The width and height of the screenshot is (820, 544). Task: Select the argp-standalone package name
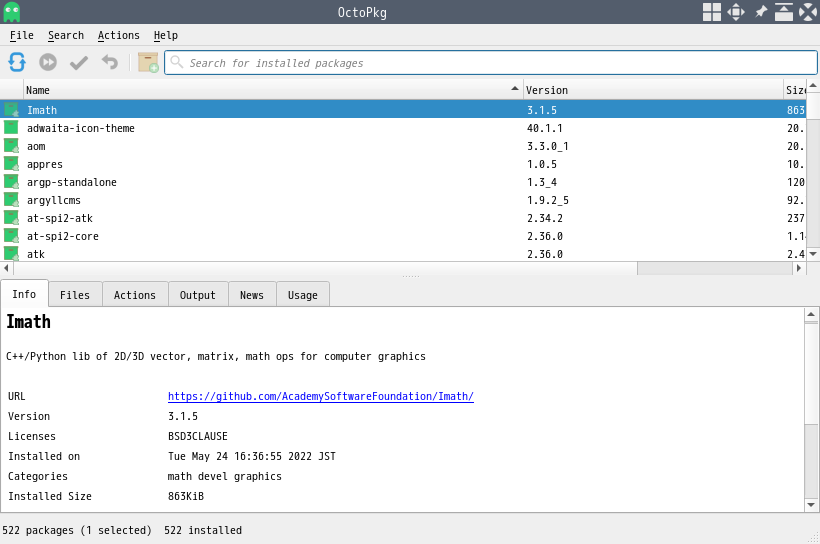[72, 182]
